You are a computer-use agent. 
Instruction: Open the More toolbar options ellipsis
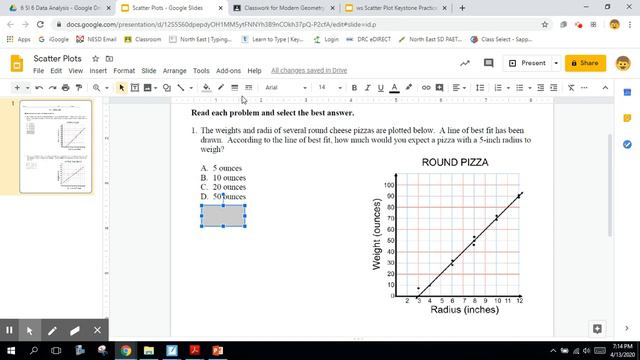click(584, 88)
